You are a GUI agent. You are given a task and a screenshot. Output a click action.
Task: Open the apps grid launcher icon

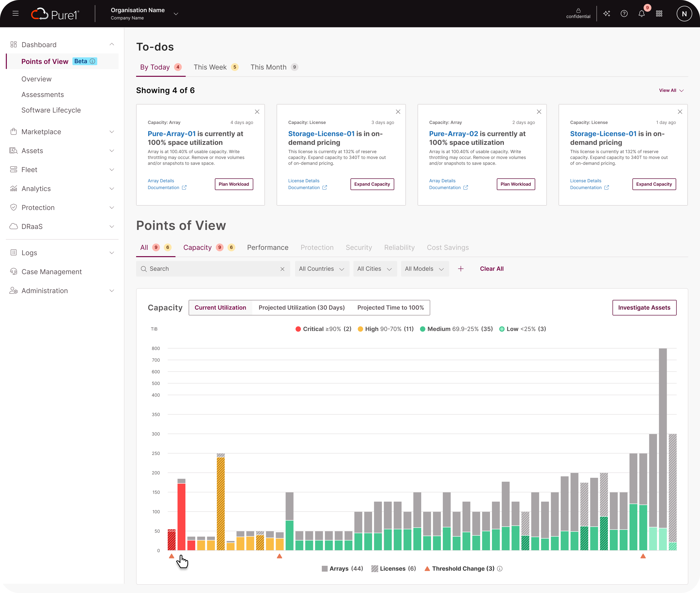(x=659, y=14)
